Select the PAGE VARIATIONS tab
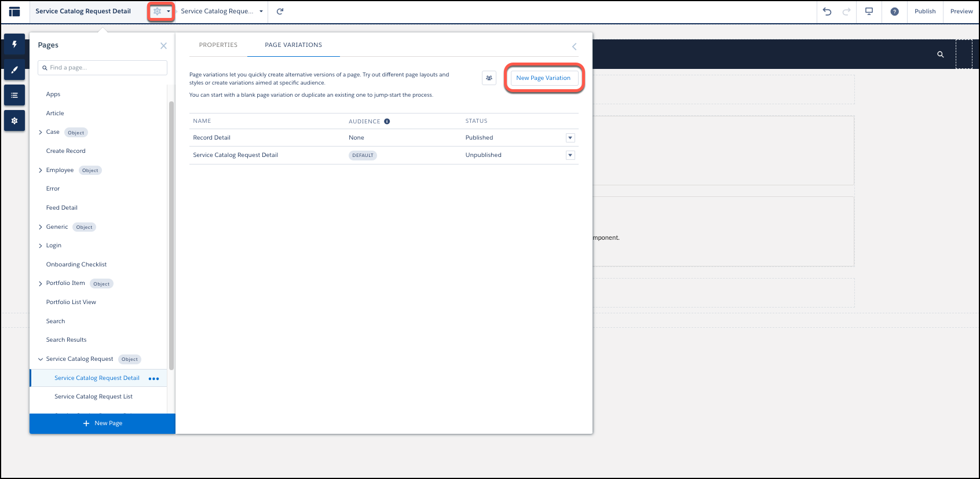The width and height of the screenshot is (980, 479). [294, 45]
